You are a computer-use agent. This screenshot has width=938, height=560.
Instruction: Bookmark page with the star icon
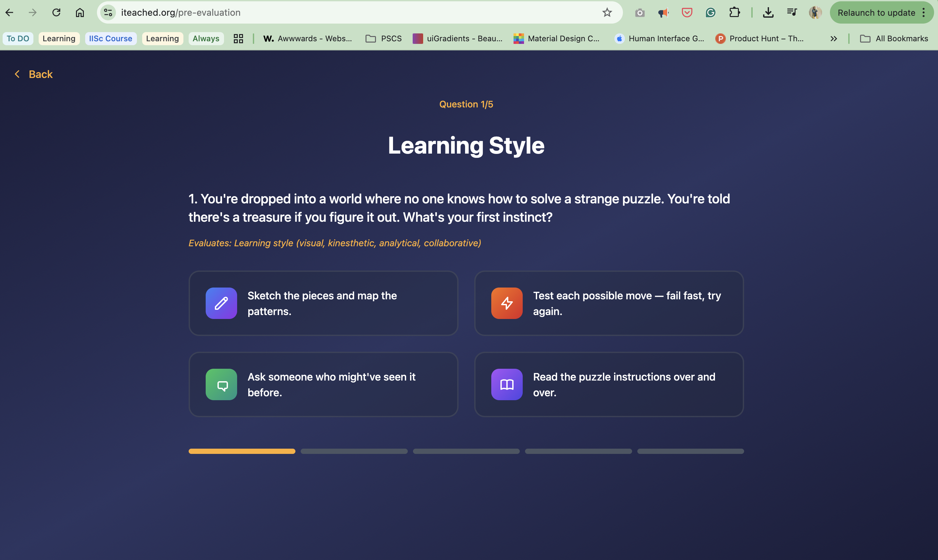point(607,12)
